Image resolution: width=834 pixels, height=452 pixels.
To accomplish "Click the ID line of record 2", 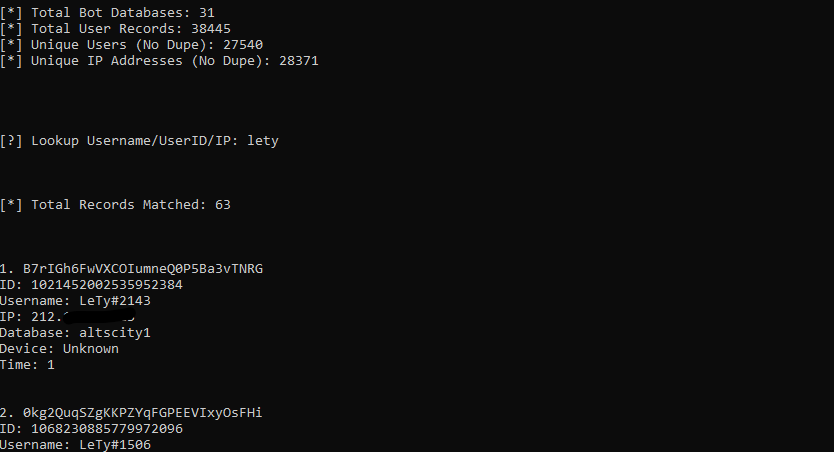I will (x=91, y=429).
